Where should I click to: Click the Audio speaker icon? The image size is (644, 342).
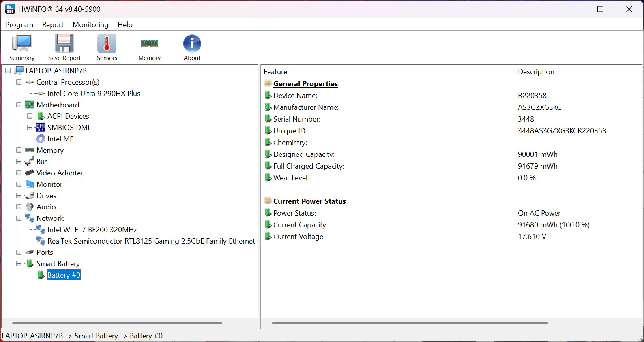pyautogui.click(x=30, y=207)
